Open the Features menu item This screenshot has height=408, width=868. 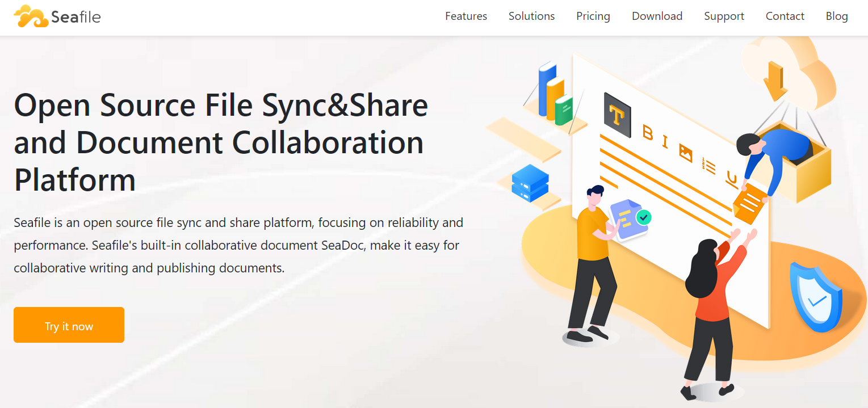click(x=466, y=16)
